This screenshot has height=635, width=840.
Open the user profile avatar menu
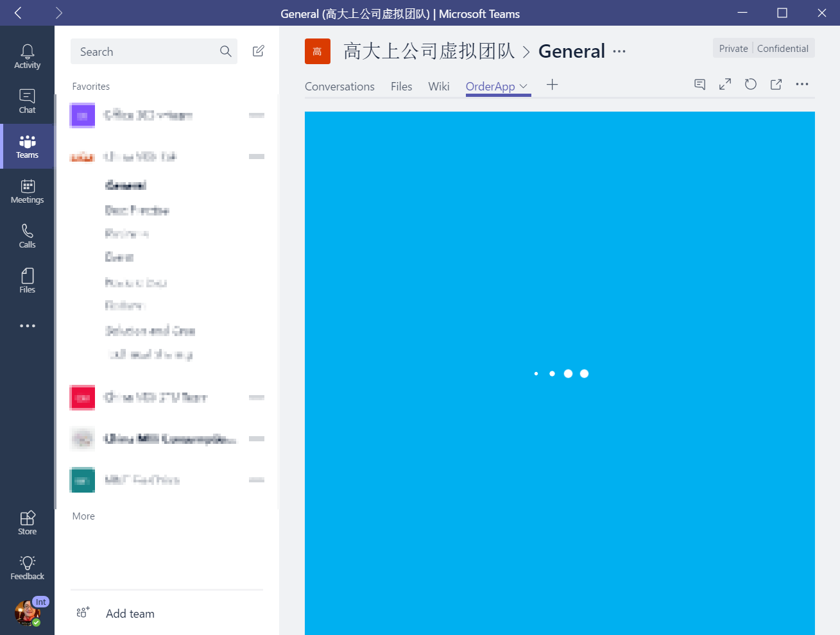pyautogui.click(x=28, y=613)
